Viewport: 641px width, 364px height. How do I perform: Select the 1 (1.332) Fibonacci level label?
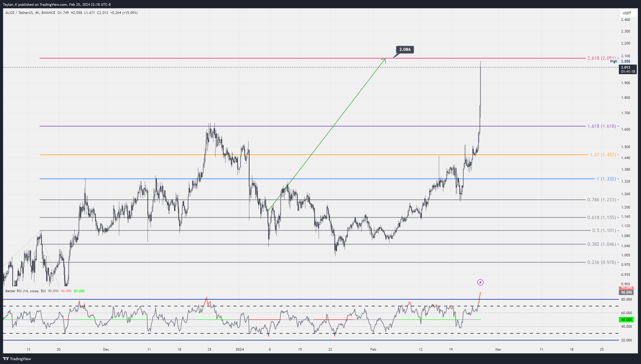pyautogui.click(x=606, y=179)
